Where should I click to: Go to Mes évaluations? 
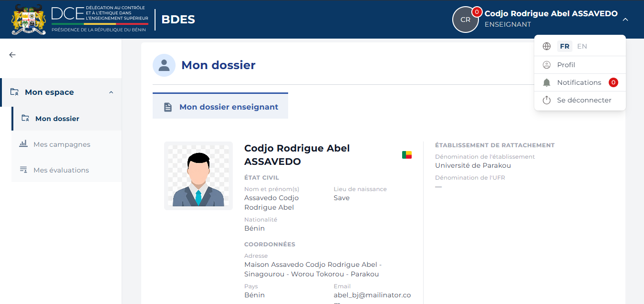coord(67,170)
